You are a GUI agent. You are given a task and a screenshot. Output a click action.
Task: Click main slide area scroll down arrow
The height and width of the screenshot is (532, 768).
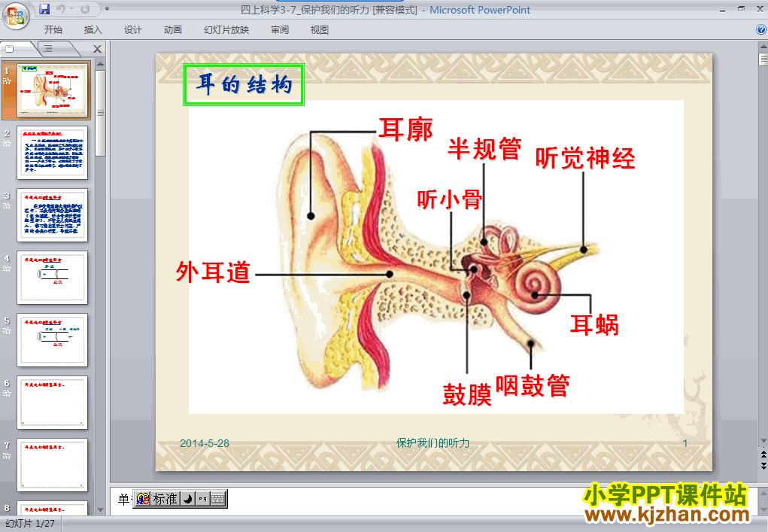pyautogui.click(x=763, y=441)
